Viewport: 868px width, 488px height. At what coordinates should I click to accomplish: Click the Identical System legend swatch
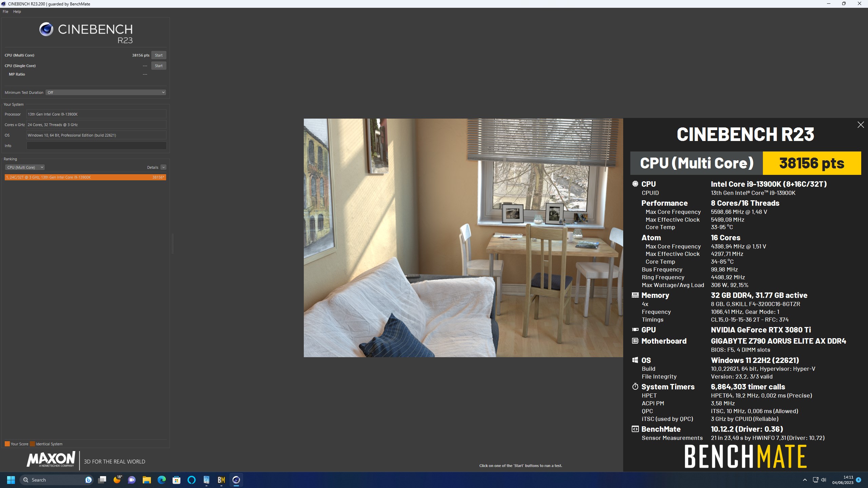[32, 444]
